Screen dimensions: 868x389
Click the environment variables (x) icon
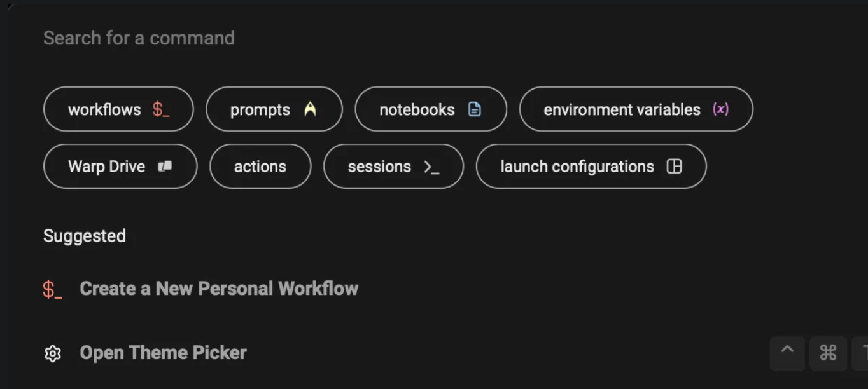coord(720,109)
